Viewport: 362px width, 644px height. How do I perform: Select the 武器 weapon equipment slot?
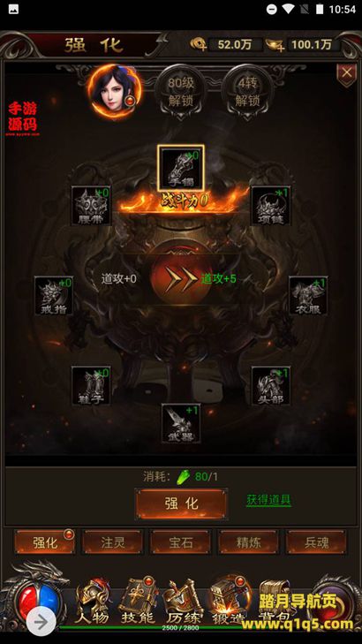tap(181, 423)
